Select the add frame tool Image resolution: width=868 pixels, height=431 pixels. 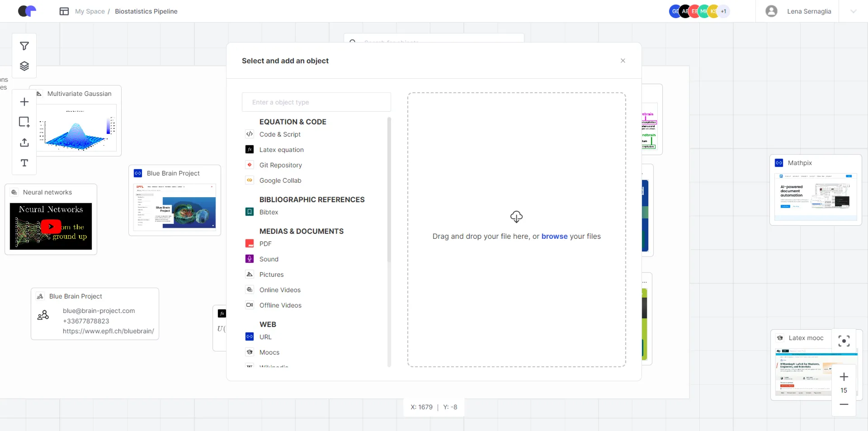click(24, 122)
